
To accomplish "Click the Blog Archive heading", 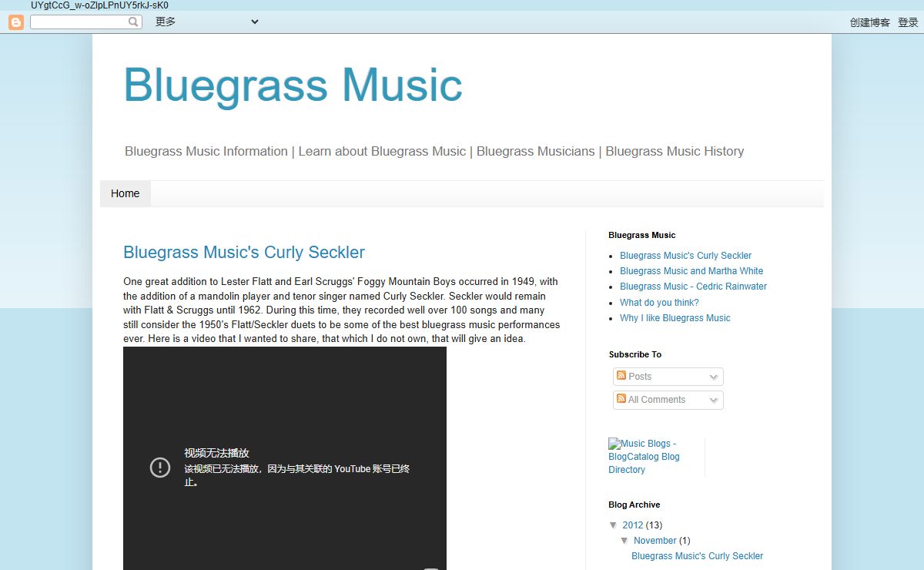I will (634, 505).
